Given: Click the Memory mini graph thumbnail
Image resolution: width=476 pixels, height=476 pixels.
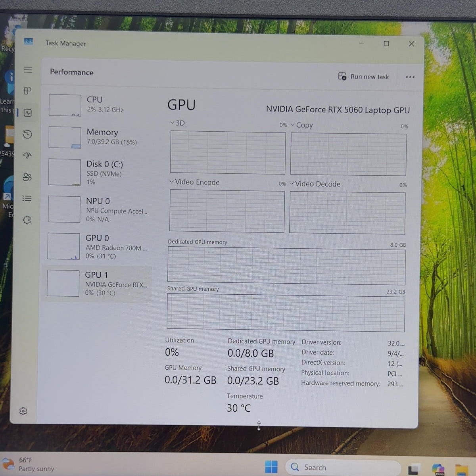Looking at the screenshot, I should click(64, 137).
